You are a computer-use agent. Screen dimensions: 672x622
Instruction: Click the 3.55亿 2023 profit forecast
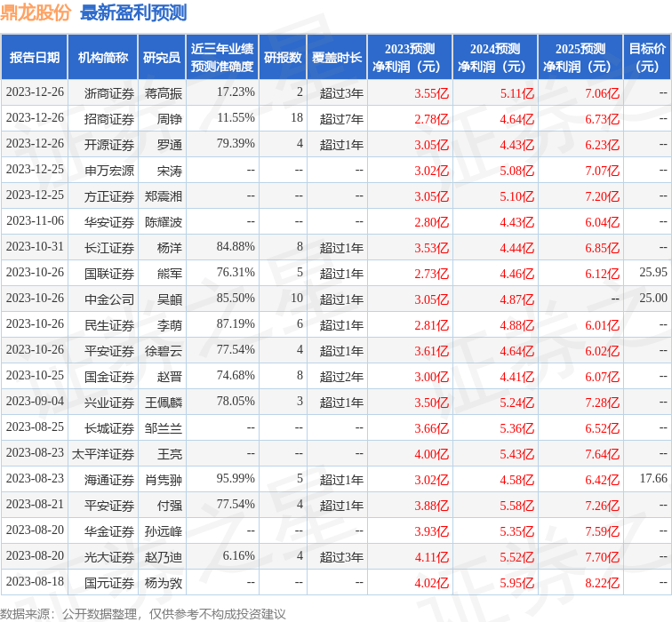pos(432,93)
